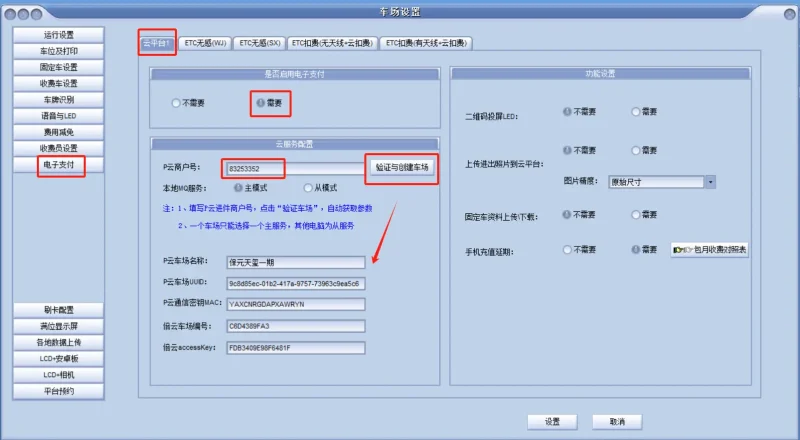The height and width of the screenshot is (440, 800).
Task: Click the P云商户号 input field
Action: tap(295, 167)
